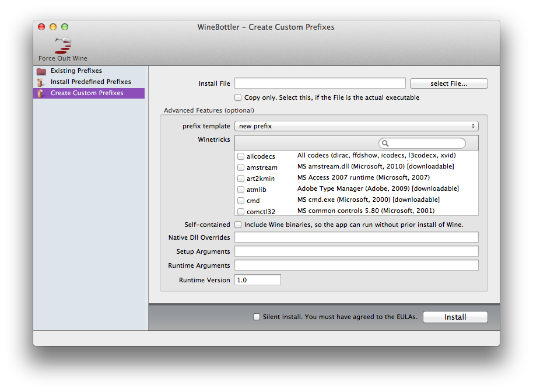Image resolution: width=533 pixels, height=392 pixels.
Task: Check the amstream winetrick
Action: (x=241, y=167)
